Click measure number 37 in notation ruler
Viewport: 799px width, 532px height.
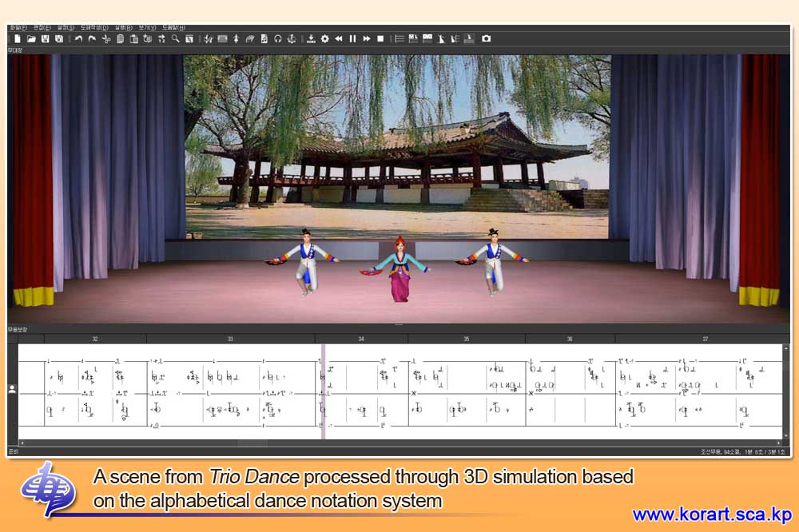[x=706, y=339]
